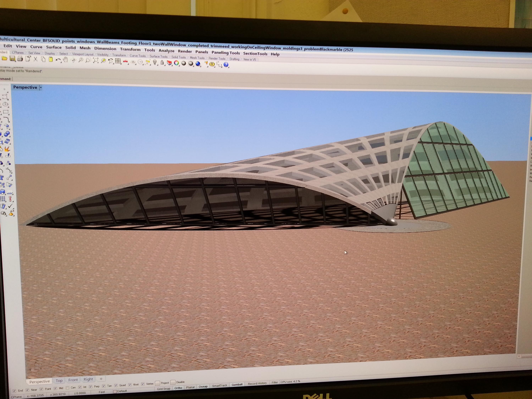The width and height of the screenshot is (532, 399).
Task: Click the Filter button in status bar
Action: pos(274,383)
